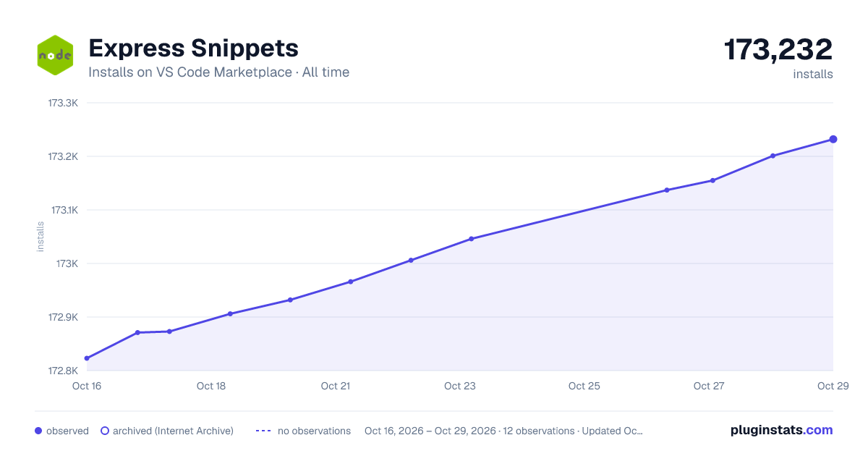Click the Oct 21 x-axis label
The image size is (868, 456).
(x=336, y=386)
